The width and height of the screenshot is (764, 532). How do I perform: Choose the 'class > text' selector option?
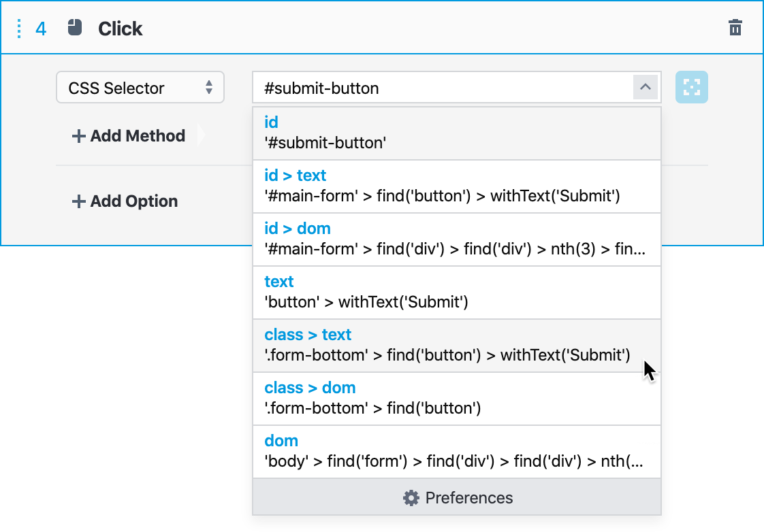click(x=456, y=345)
